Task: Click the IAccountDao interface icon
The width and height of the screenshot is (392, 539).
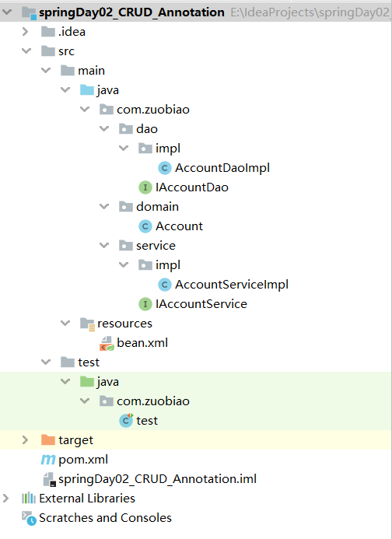Action: (145, 187)
